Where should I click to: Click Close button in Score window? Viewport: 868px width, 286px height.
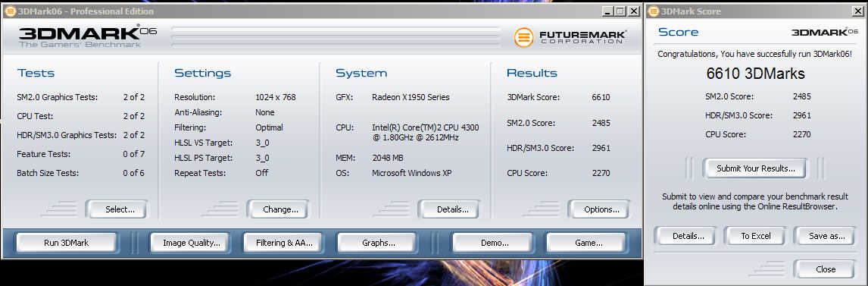[826, 269]
